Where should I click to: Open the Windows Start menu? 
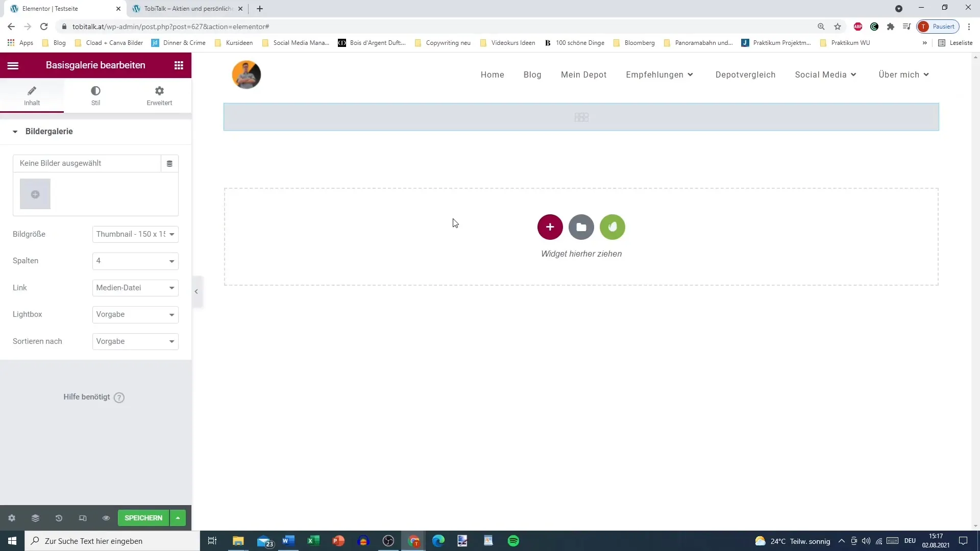(12, 541)
